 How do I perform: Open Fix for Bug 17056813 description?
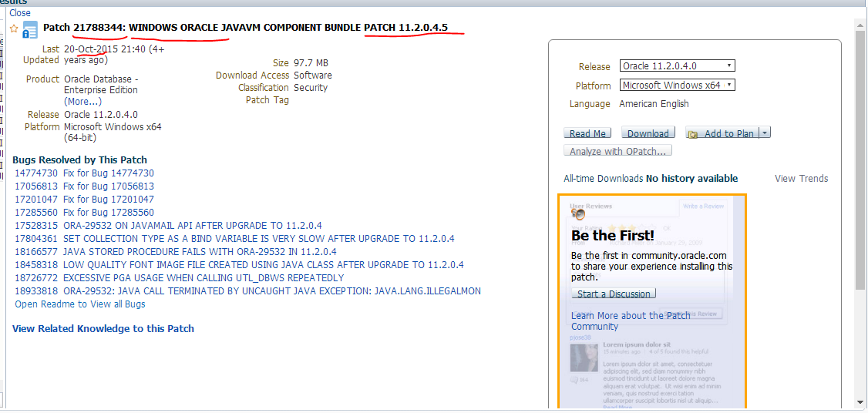click(x=109, y=186)
